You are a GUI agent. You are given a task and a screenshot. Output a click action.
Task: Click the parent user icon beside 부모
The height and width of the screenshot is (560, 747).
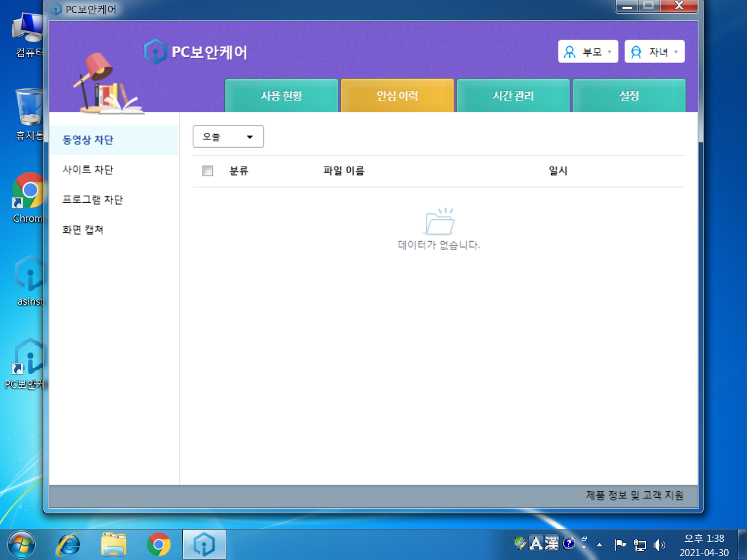(569, 52)
